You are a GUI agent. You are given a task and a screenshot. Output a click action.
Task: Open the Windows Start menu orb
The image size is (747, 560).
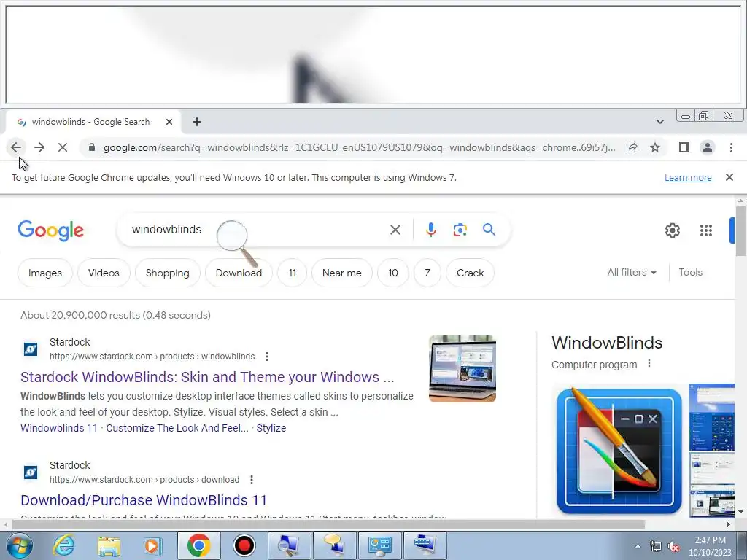(20, 545)
